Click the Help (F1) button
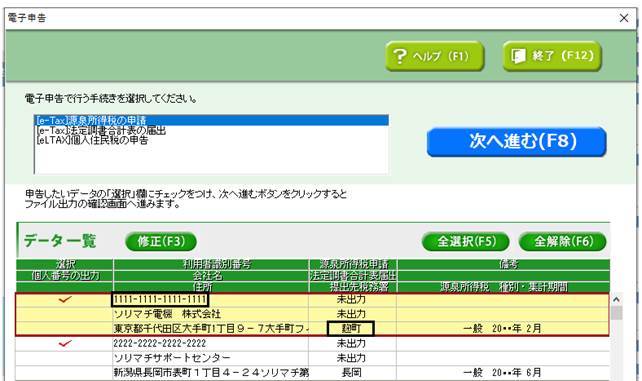This screenshot has width=642, height=381. [x=434, y=56]
